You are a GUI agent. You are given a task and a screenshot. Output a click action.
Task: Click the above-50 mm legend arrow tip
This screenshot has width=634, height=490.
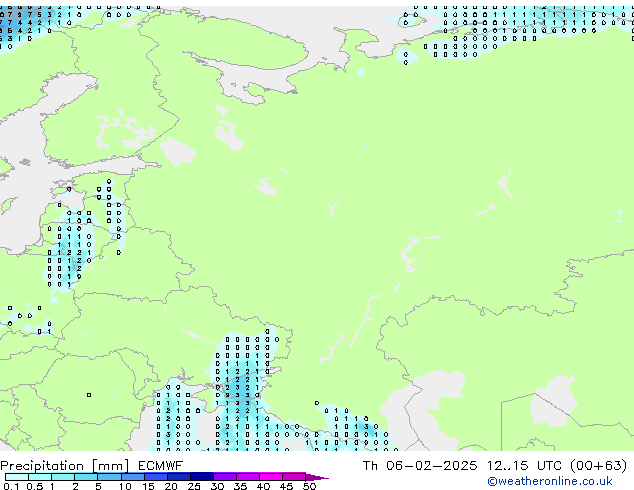coord(317,477)
